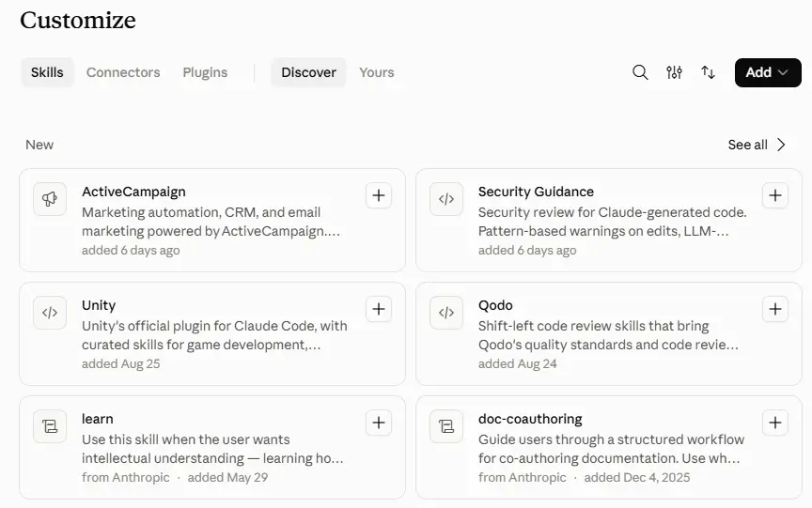Click the ActiveCampaign megaphone icon
The height and width of the screenshot is (508, 812).
50,199
